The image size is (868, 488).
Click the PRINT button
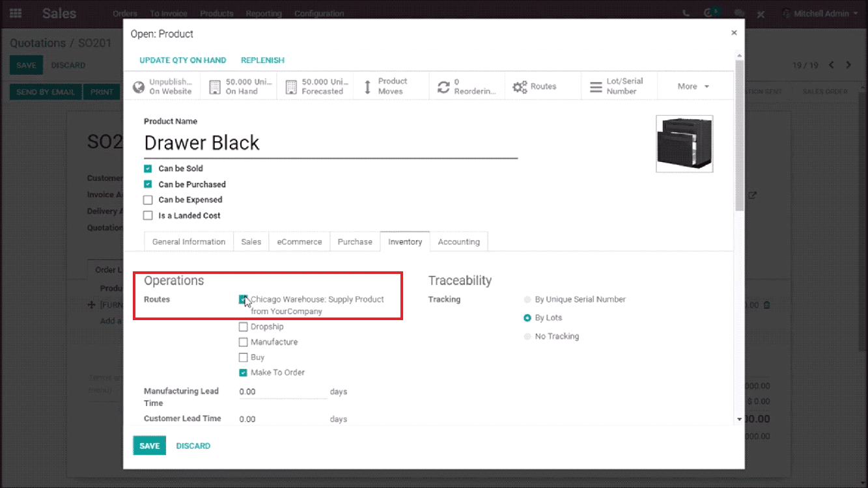click(x=102, y=92)
